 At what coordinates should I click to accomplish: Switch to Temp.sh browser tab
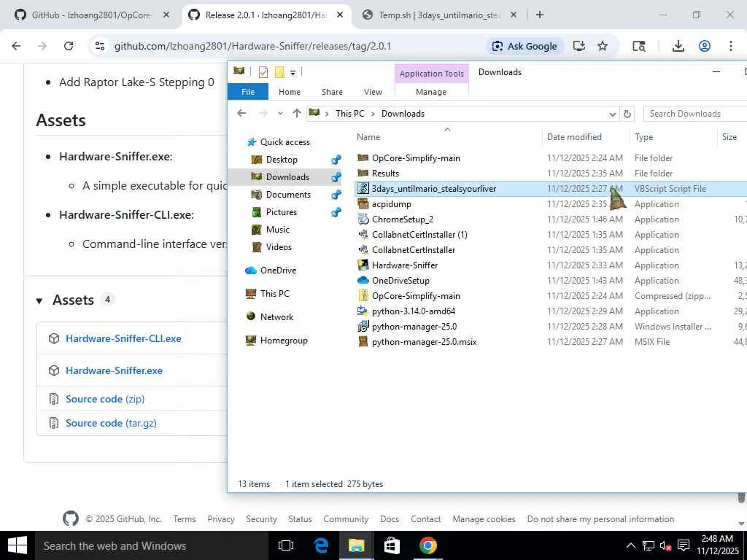[438, 15]
